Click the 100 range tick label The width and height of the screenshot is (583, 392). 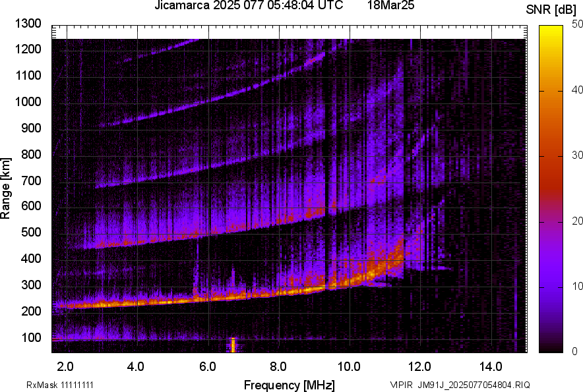point(31,338)
